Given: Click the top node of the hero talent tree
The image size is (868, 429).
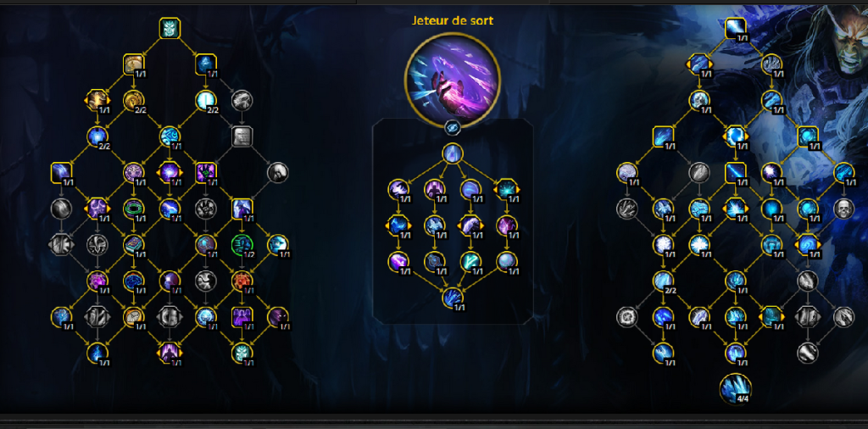Looking at the screenshot, I should (453, 154).
